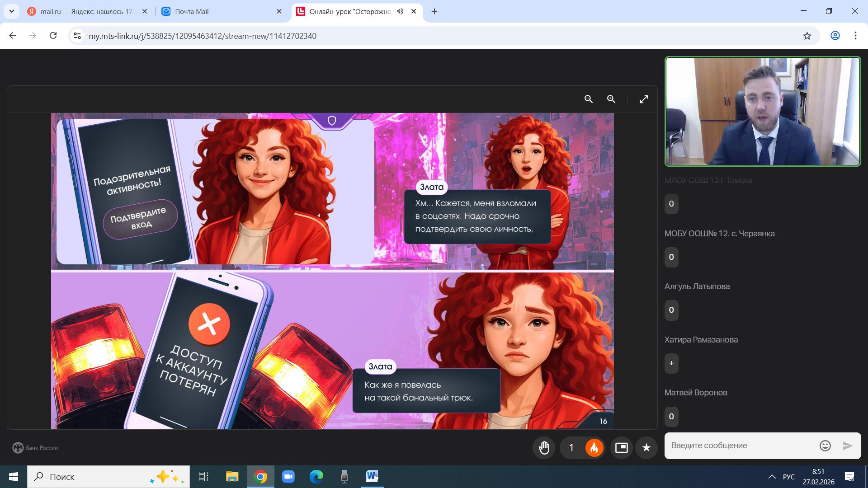Switch the РУС keyboard language indicator
868x488 pixels.
(x=789, y=477)
